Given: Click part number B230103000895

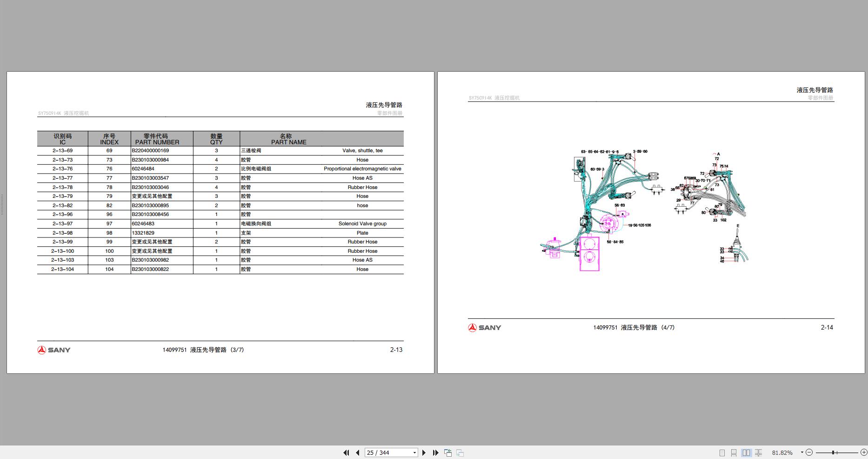Looking at the screenshot, I should click(150, 206).
